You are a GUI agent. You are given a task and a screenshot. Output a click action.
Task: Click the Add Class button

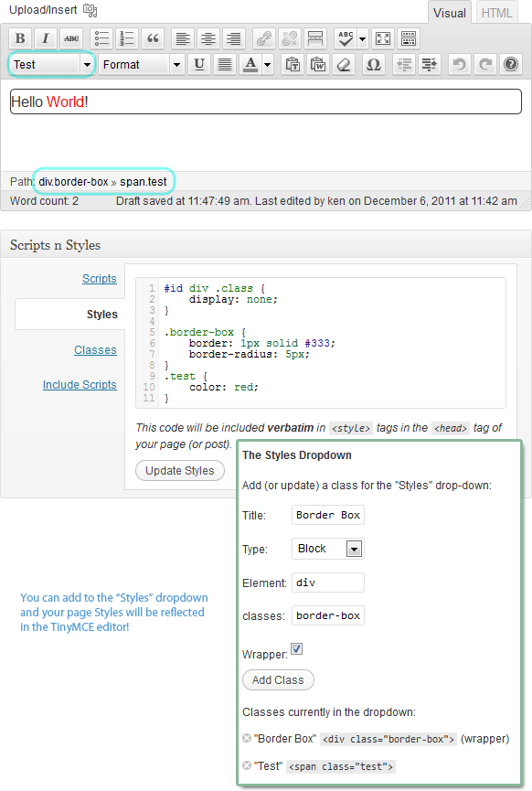[x=278, y=680]
